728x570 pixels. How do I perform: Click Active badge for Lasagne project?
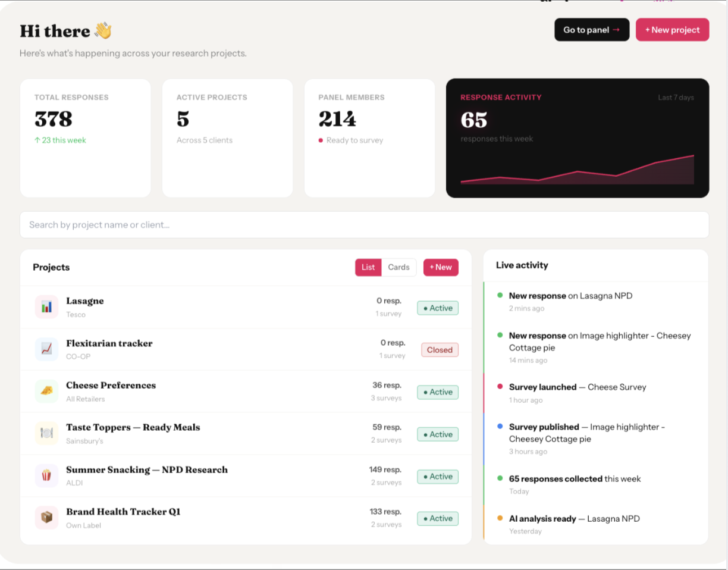(438, 308)
